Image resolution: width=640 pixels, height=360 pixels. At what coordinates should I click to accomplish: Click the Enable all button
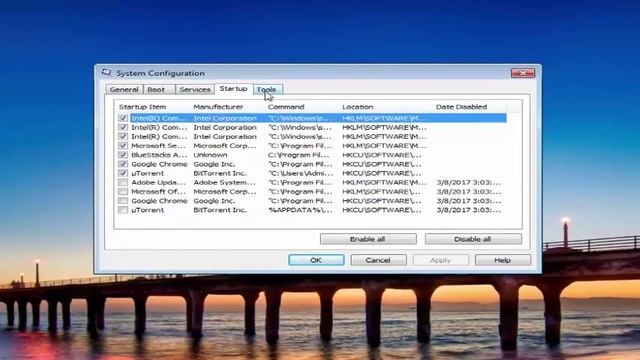click(x=368, y=239)
